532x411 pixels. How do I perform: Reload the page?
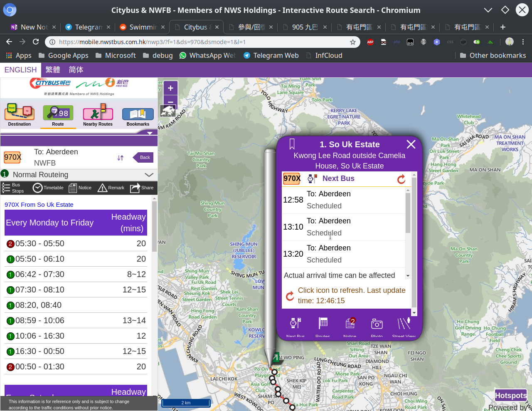(36, 42)
